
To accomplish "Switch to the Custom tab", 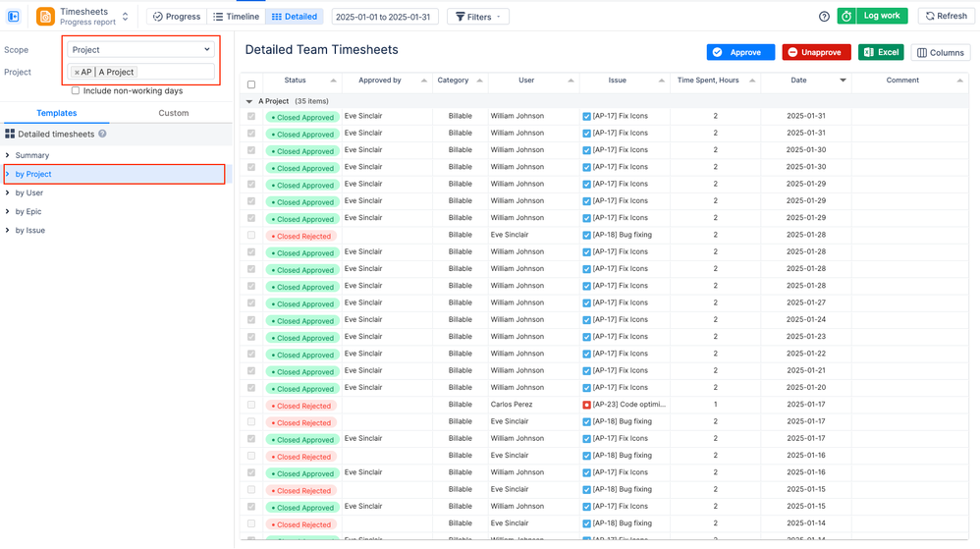I will [x=173, y=113].
